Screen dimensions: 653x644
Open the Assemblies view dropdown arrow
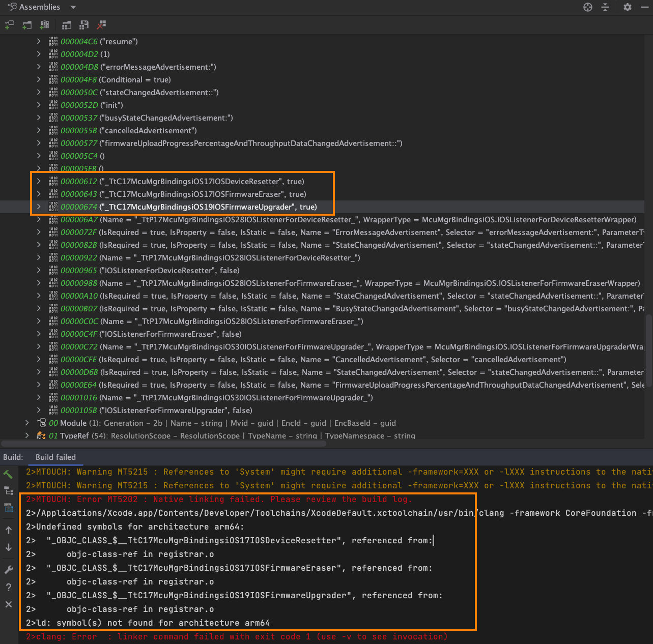pyautogui.click(x=73, y=7)
